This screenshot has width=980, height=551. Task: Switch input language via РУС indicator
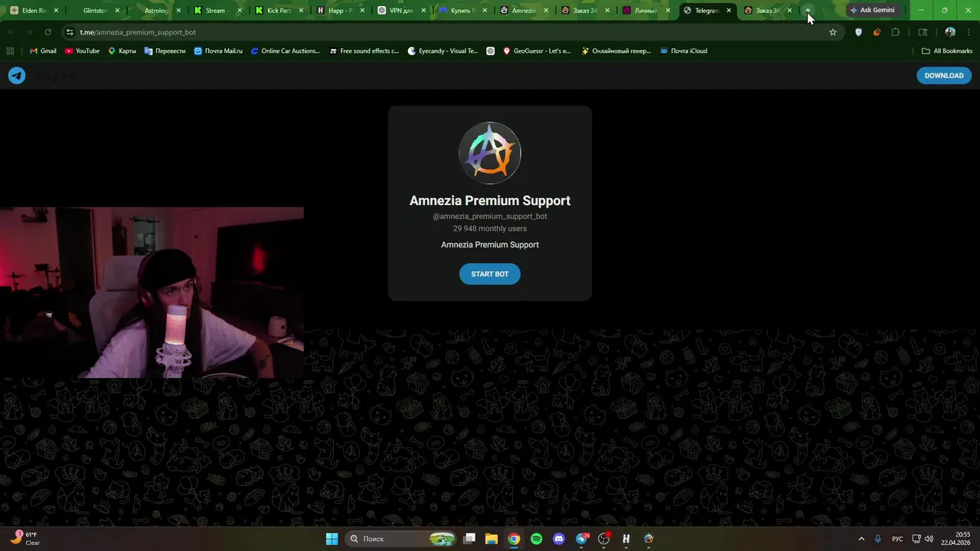click(x=897, y=539)
